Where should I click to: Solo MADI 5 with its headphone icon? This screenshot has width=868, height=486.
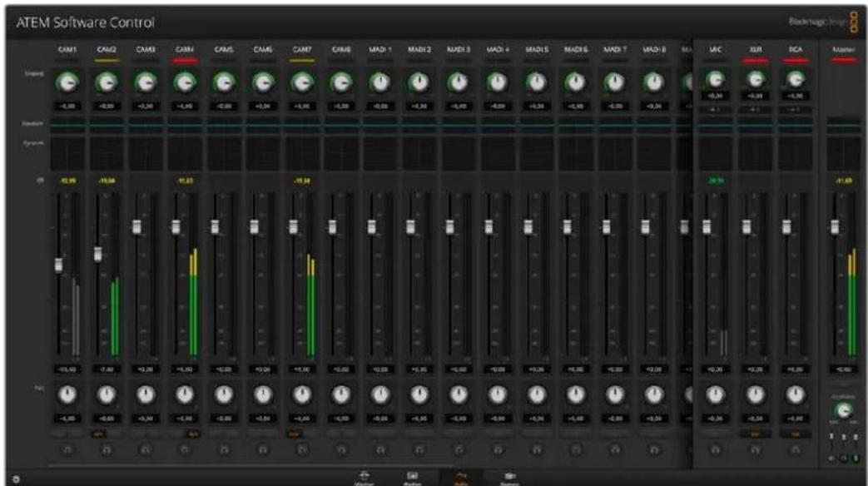click(537, 450)
